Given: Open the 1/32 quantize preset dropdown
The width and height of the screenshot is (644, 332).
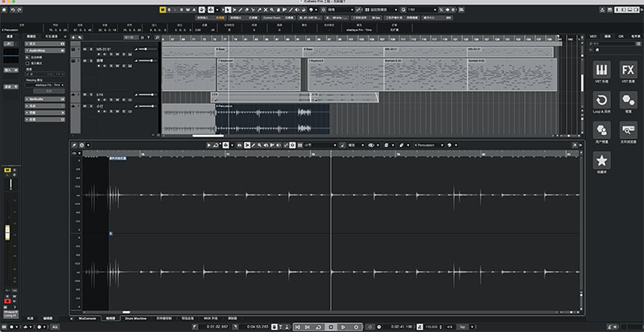Looking at the screenshot, I should click(422, 10).
